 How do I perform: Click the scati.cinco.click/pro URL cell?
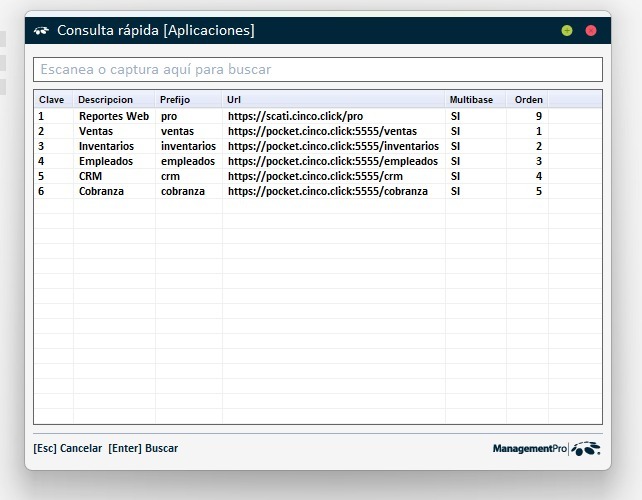click(295, 116)
